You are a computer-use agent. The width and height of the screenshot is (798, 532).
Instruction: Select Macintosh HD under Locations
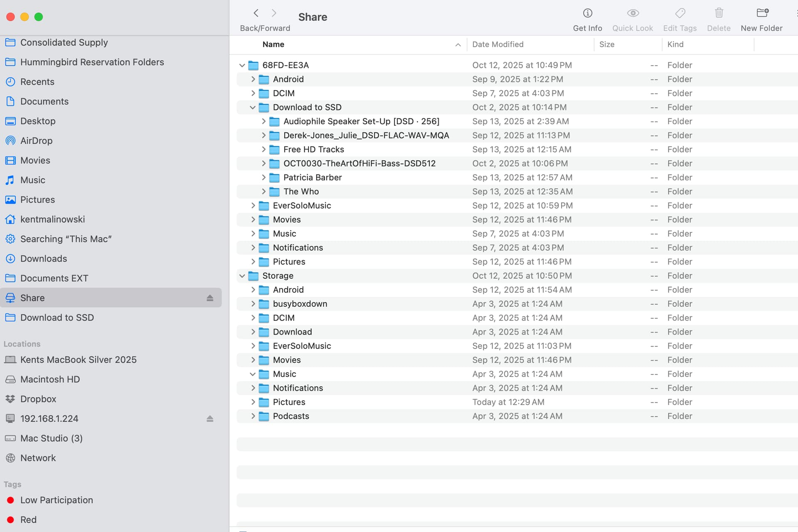pos(50,379)
